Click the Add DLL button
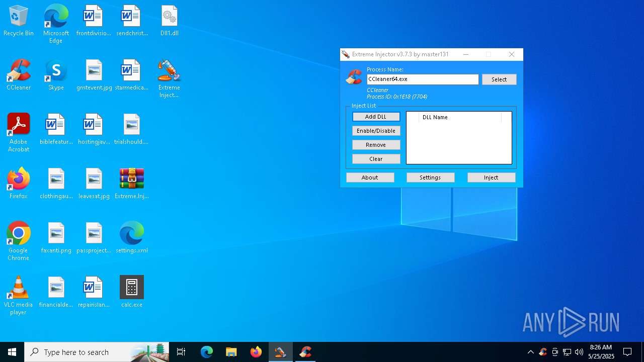The image size is (644, 362). coord(376,117)
